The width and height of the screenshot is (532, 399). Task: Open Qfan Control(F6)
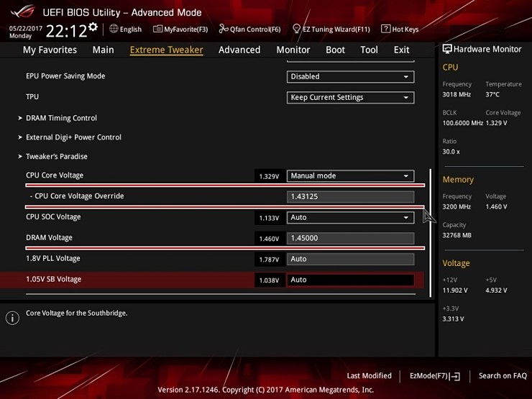pos(249,29)
